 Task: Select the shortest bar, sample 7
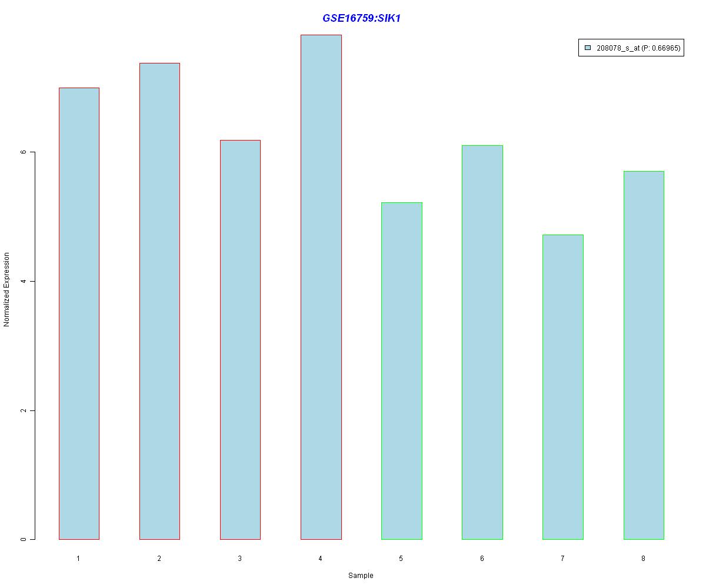point(562,387)
